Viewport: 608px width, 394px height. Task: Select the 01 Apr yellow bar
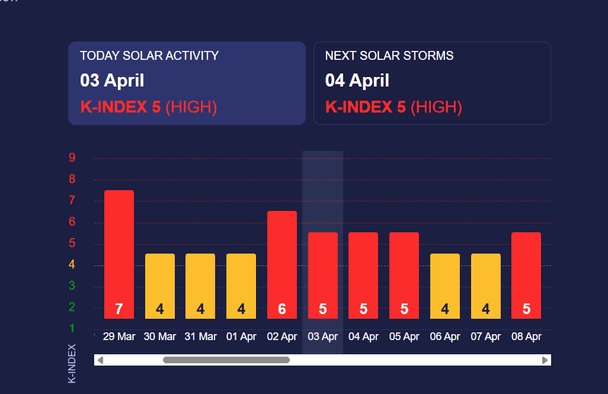point(241,286)
